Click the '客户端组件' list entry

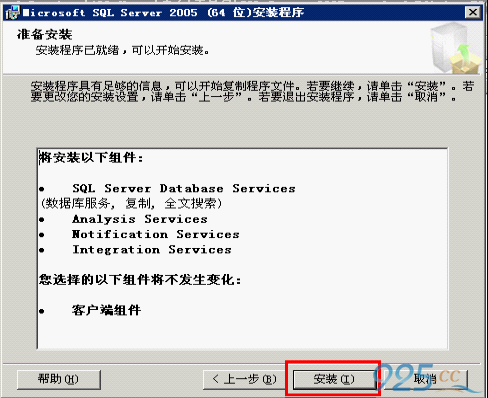click(x=106, y=310)
